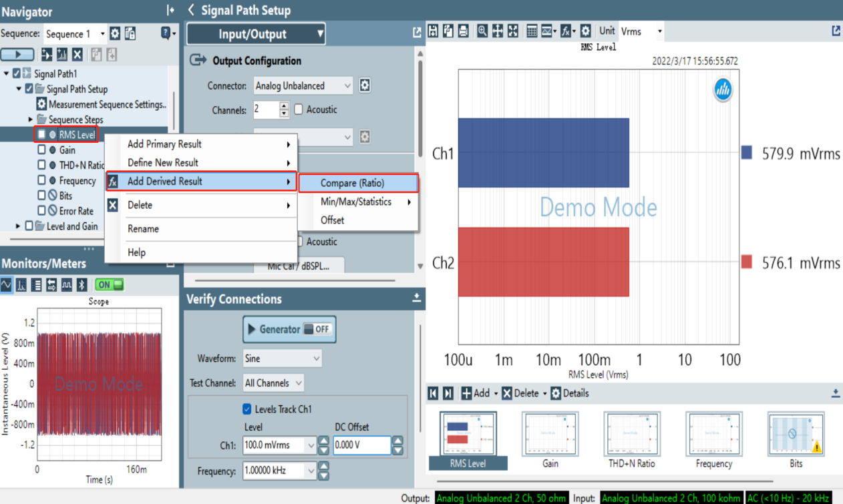Open the Waveform dropdown set to Sine
Screen dimensions: 843x504
pyautogui.click(x=282, y=358)
